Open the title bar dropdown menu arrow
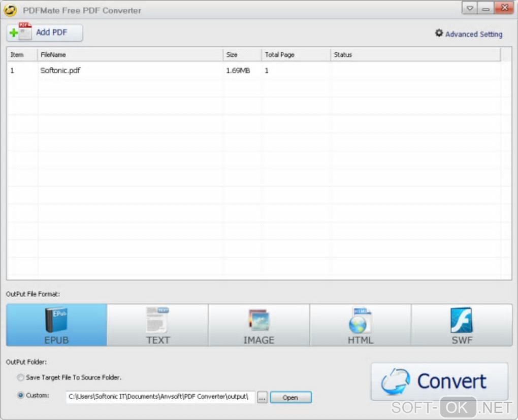The image size is (518, 420). click(469, 8)
